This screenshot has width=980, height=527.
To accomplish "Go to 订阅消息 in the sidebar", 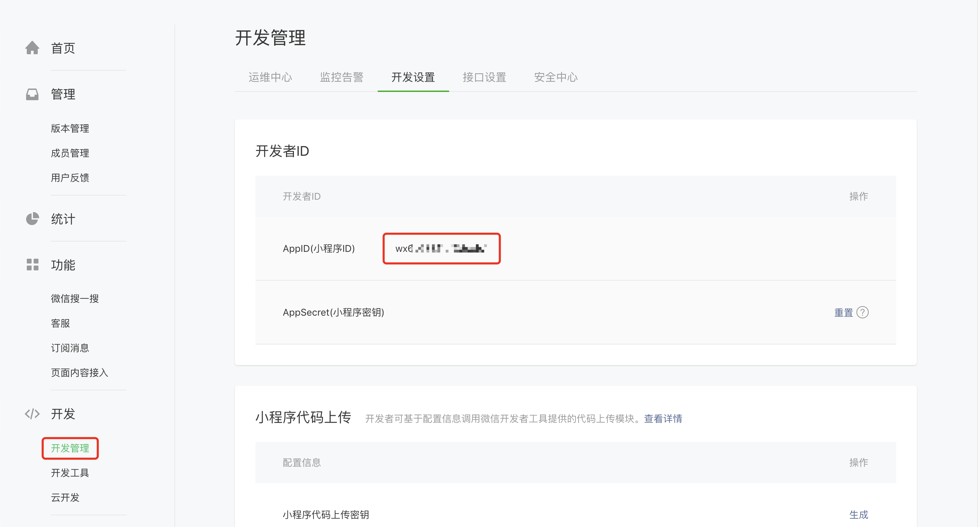I will tap(70, 348).
